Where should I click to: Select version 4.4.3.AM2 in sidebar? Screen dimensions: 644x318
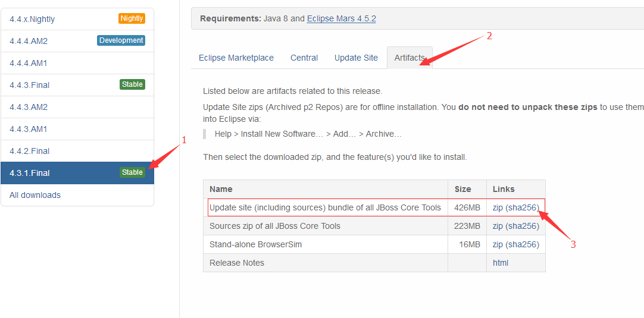point(77,107)
